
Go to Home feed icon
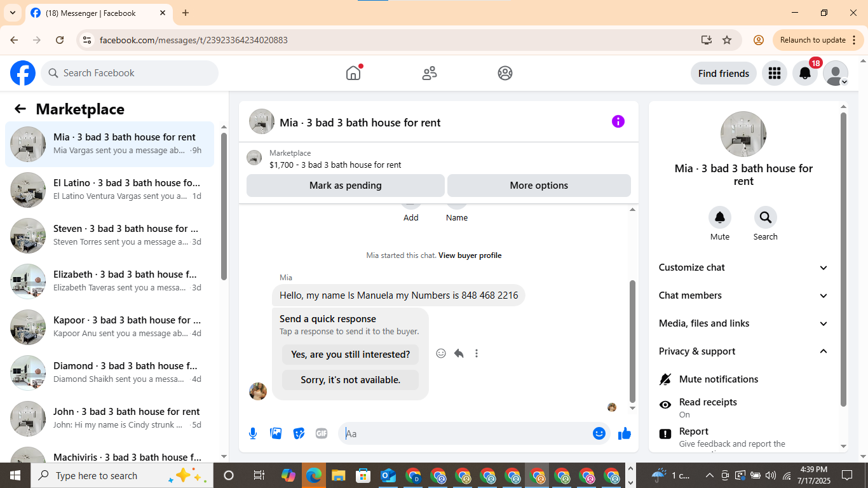353,73
